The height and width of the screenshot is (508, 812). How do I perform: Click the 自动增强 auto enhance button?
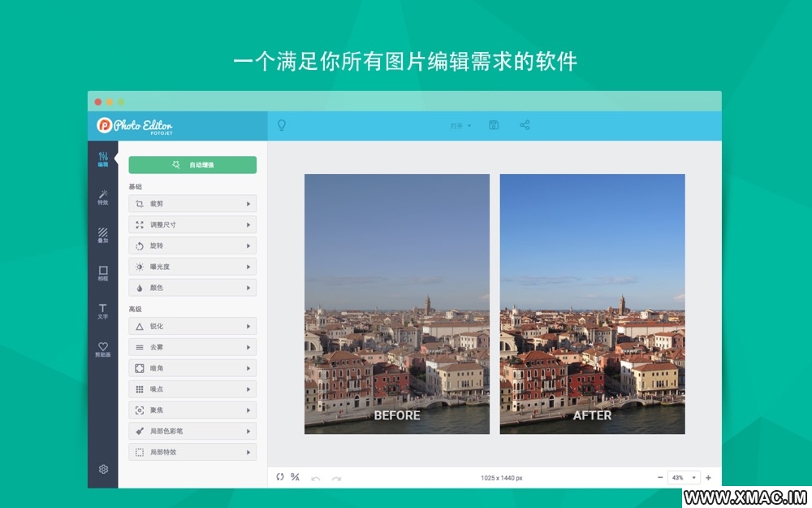pyautogui.click(x=192, y=165)
